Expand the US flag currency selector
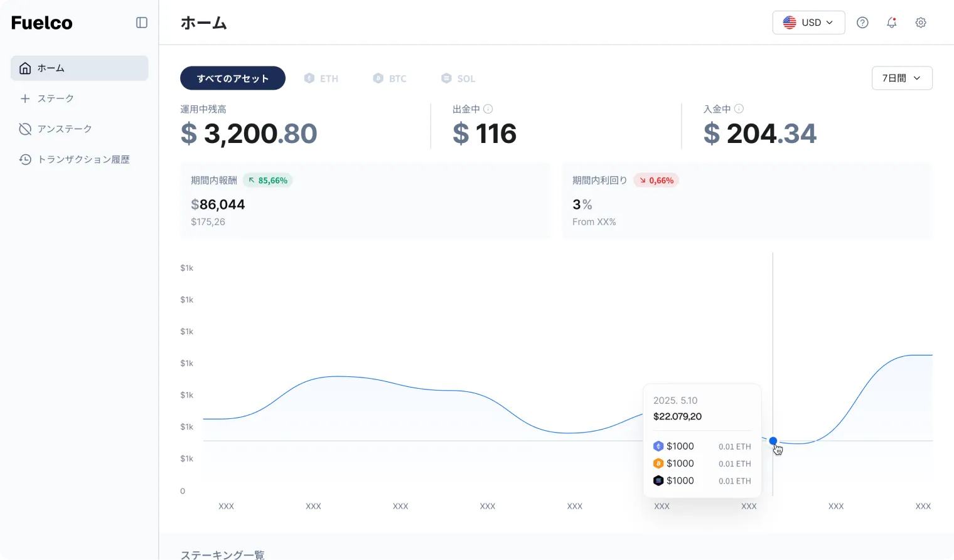954x560 pixels. pyautogui.click(x=790, y=22)
